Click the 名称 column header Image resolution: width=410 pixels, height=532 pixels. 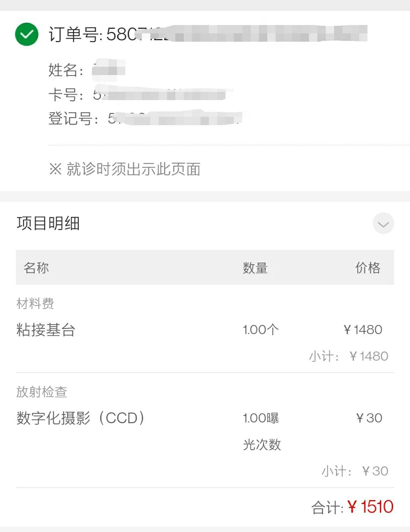click(36, 268)
